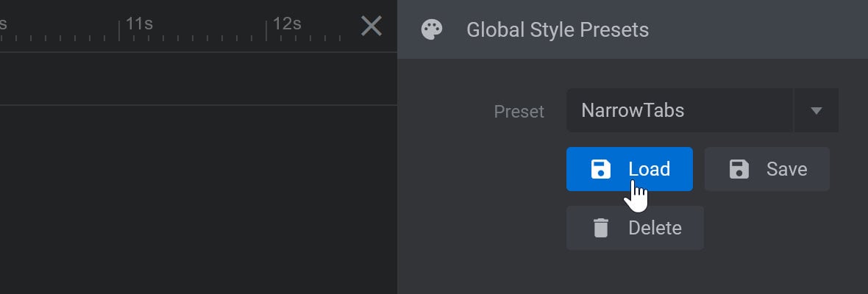
Task: Click the cut-off seconds label at ruler start
Action: point(3,24)
